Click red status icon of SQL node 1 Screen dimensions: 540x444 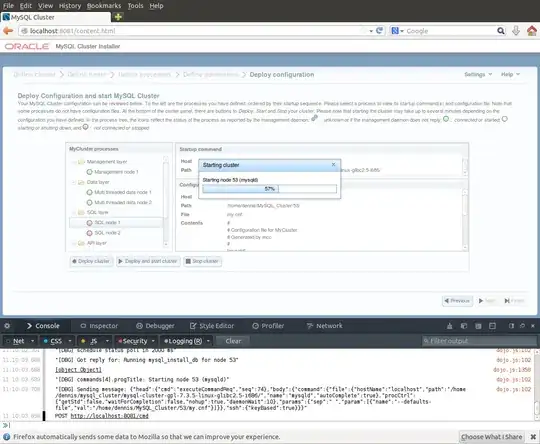coord(90,223)
